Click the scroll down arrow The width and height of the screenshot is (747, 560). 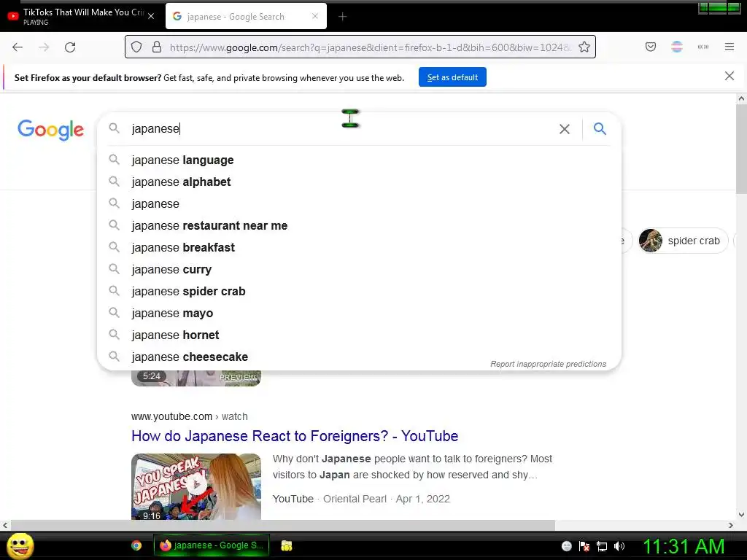(741, 514)
